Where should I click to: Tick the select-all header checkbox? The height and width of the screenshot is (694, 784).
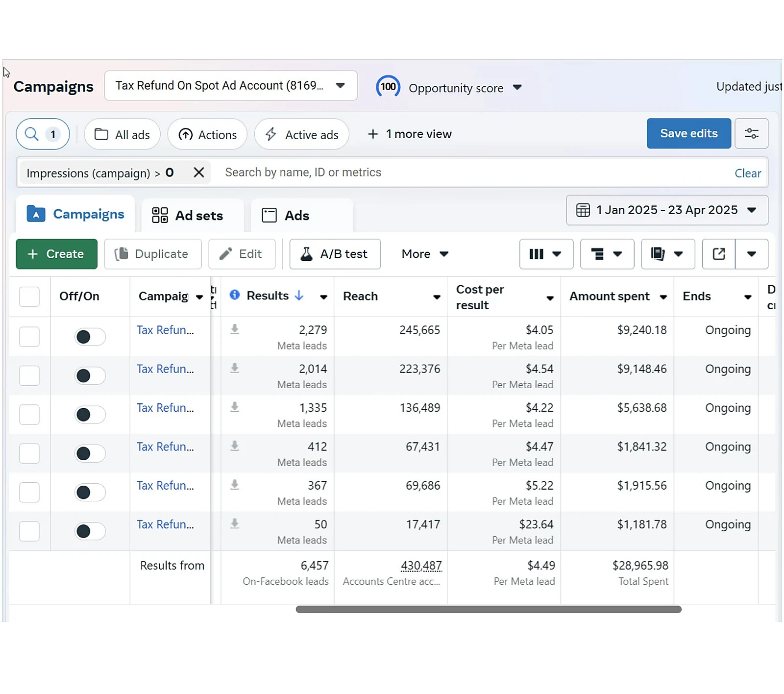point(29,297)
